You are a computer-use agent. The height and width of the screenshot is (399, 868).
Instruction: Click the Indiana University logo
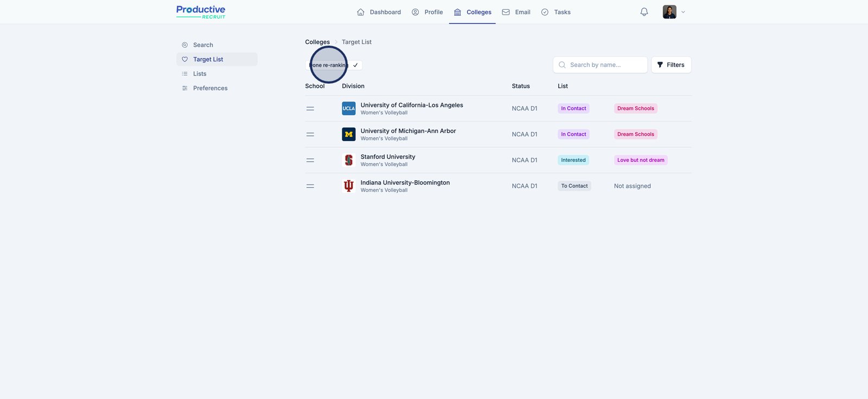click(x=348, y=186)
